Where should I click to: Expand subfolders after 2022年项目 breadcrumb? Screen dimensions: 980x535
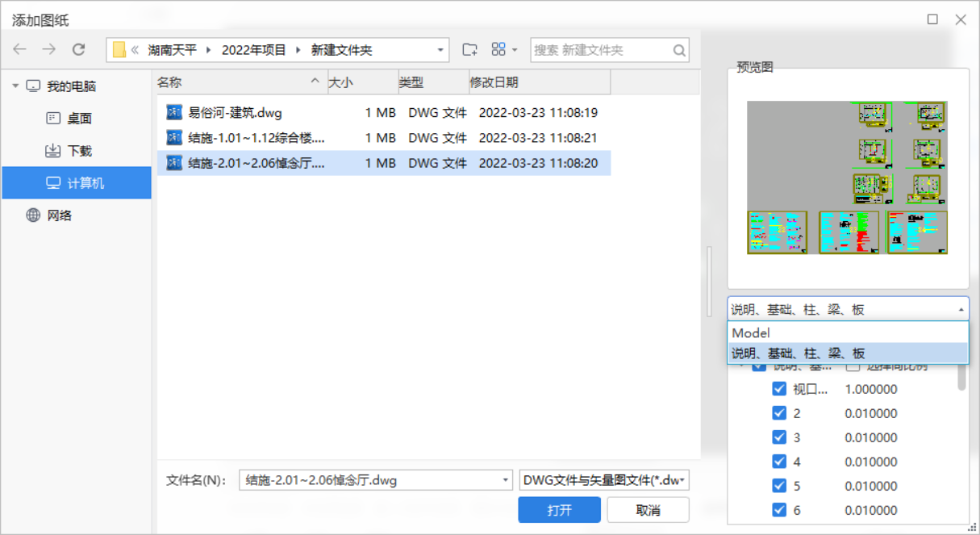298,50
